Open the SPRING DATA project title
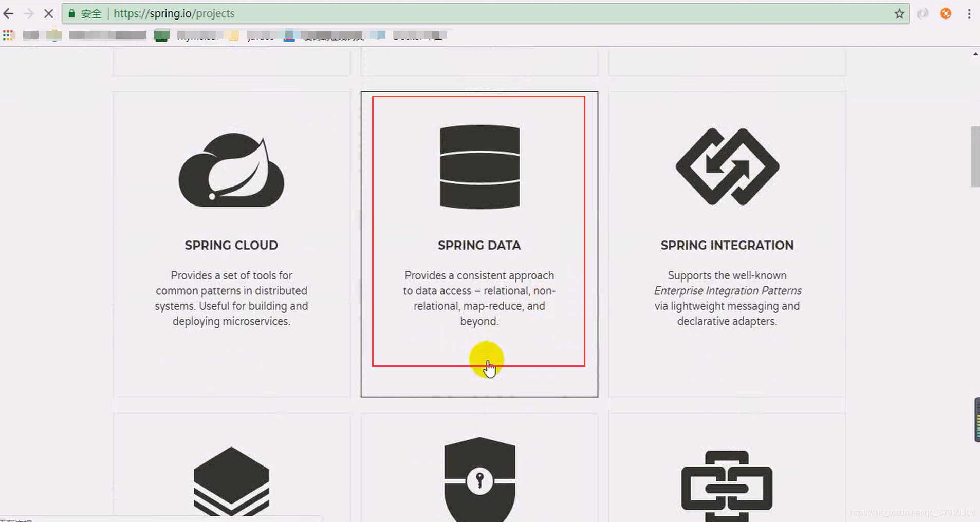Image resolution: width=980 pixels, height=522 pixels. pyautogui.click(x=479, y=246)
